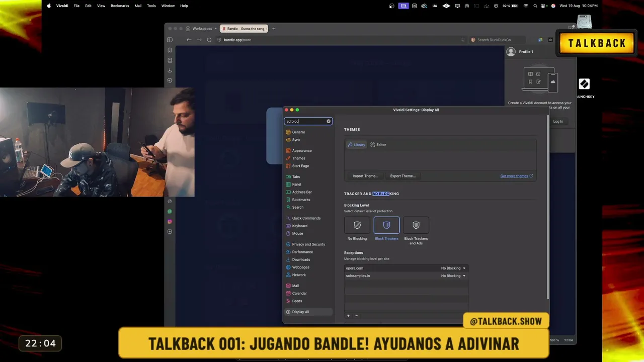Switch to themes Library tab

357,145
